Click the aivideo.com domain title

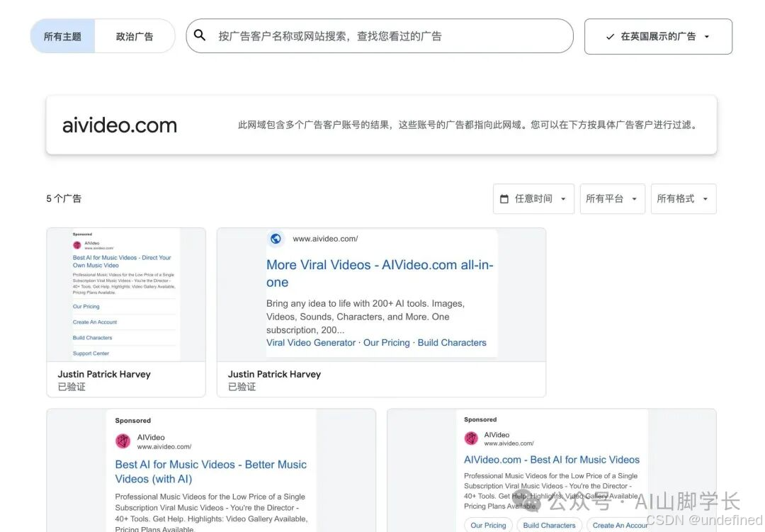coord(120,125)
